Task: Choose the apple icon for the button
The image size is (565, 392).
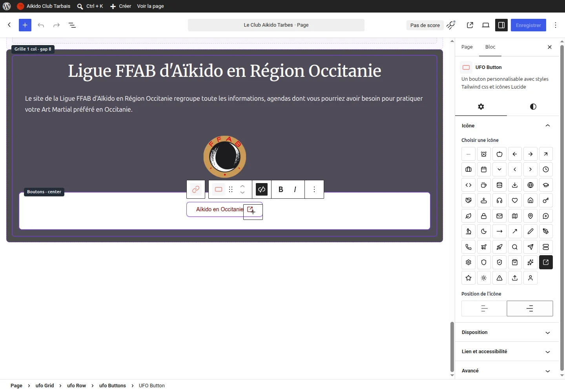Action: 499,154
